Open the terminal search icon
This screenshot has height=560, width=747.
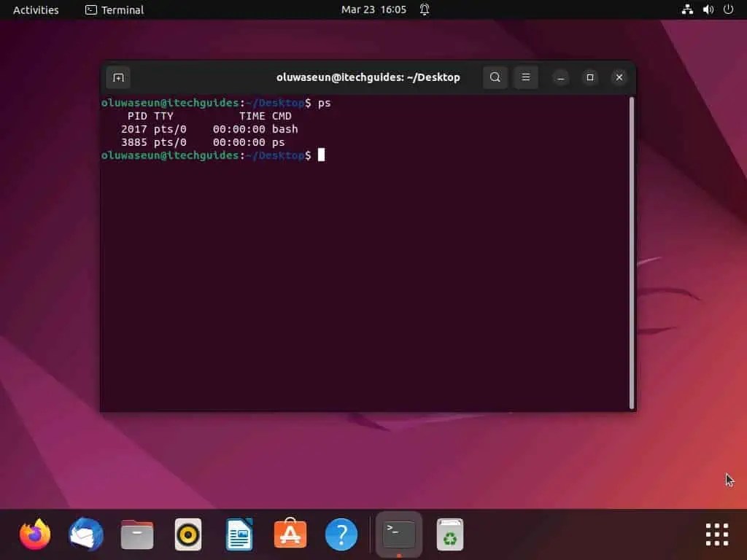(495, 77)
